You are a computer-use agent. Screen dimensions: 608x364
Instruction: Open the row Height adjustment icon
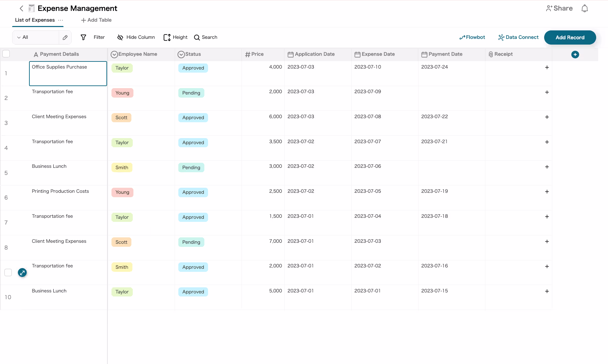tap(167, 37)
